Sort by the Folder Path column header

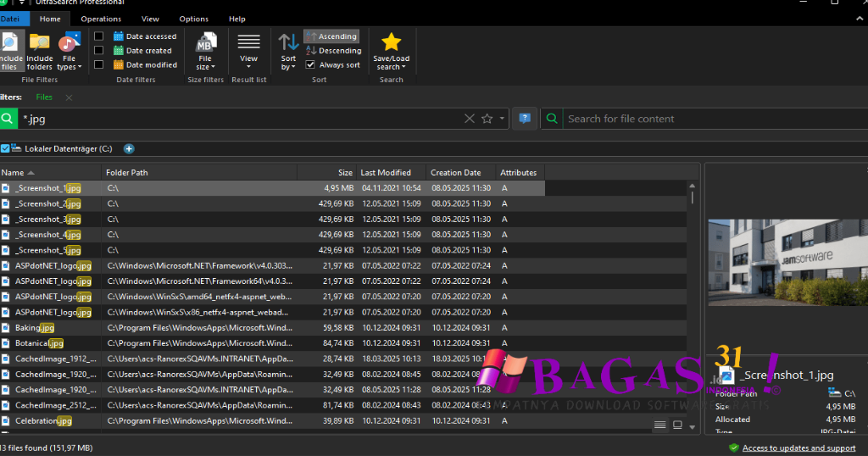click(199, 173)
